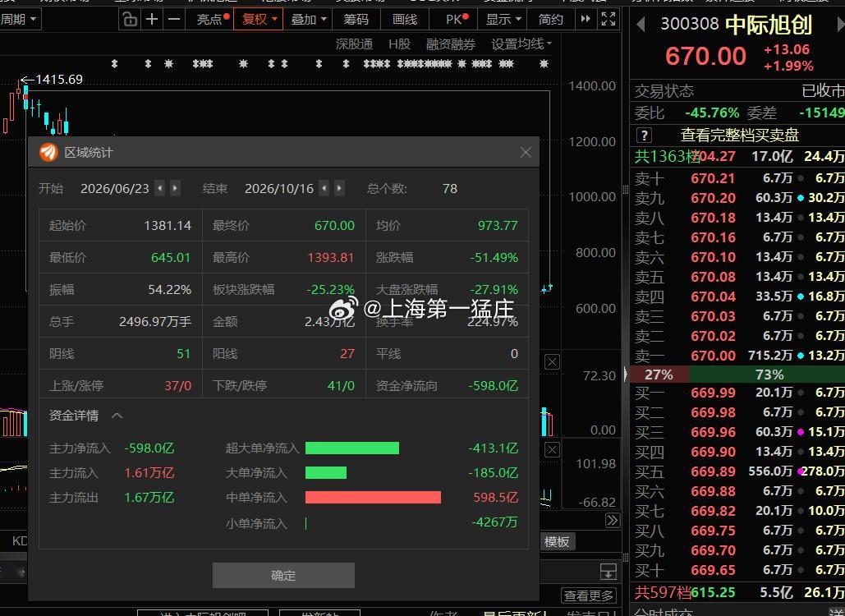845x616 pixels.
Task: Click the 查看更多 button
Action: click(x=589, y=595)
